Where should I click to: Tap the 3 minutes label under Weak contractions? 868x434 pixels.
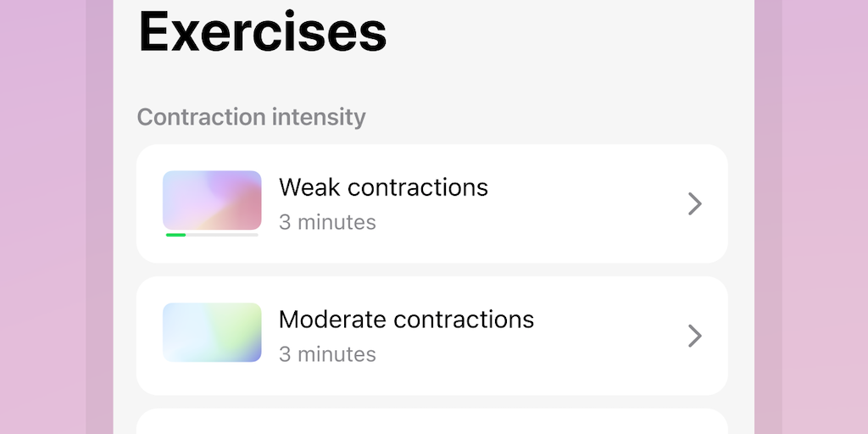pyautogui.click(x=327, y=222)
